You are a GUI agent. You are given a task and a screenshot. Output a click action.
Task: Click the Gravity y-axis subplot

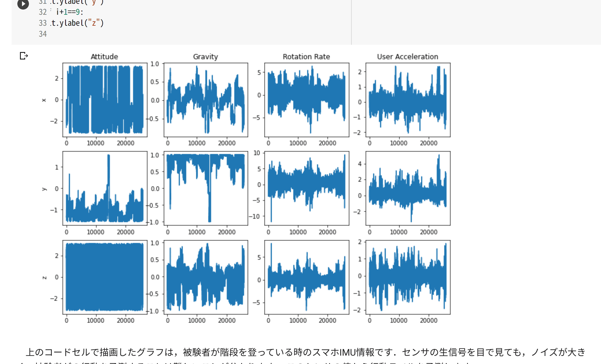[x=205, y=188]
